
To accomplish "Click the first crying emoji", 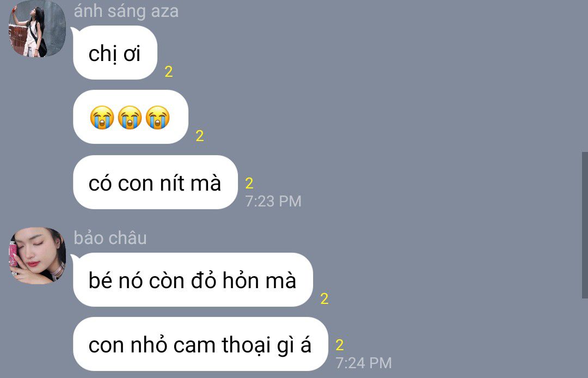I will 102,117.
